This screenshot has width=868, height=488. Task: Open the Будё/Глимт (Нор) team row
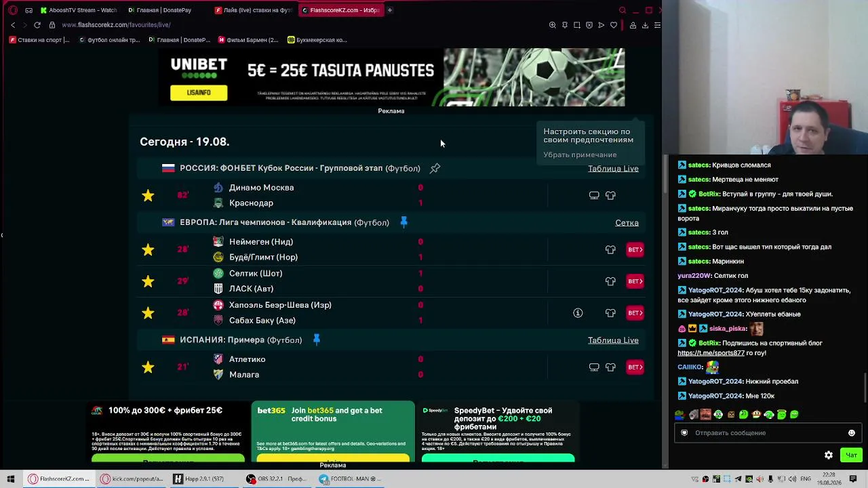click(263, 257)
